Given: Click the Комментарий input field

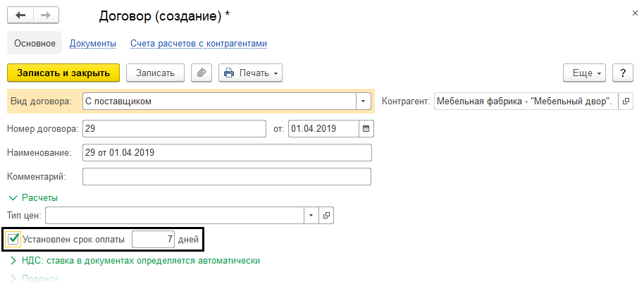Looking at the screenshot, I should 226,176.
